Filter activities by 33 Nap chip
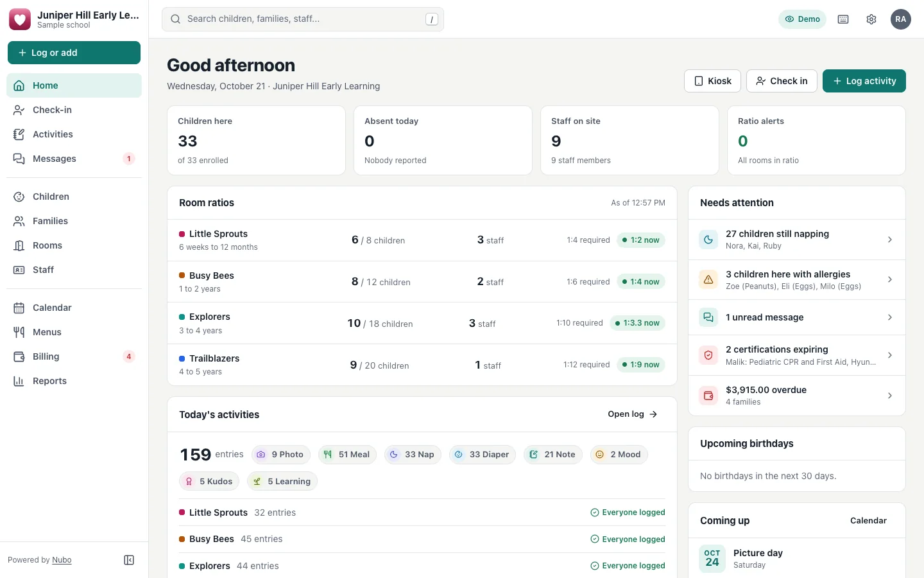Viewport: 924px width, 578px height. click(413, 455)
